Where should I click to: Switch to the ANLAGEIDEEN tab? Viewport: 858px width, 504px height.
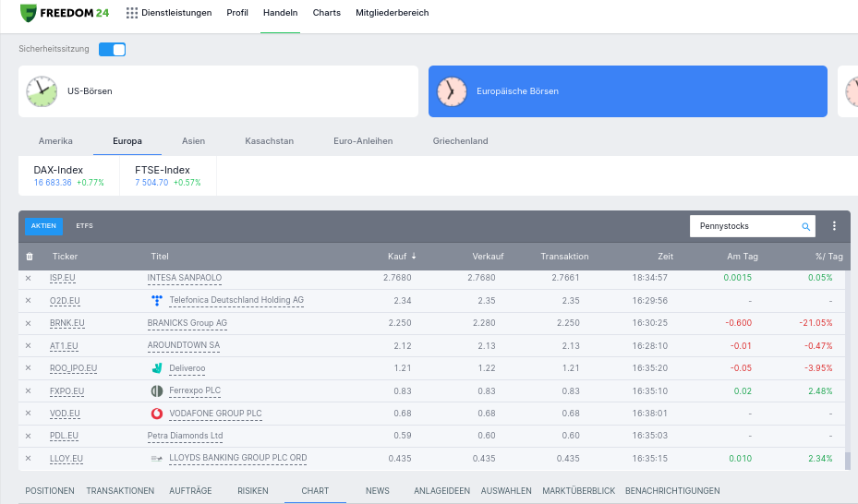(x=442, y=491)
